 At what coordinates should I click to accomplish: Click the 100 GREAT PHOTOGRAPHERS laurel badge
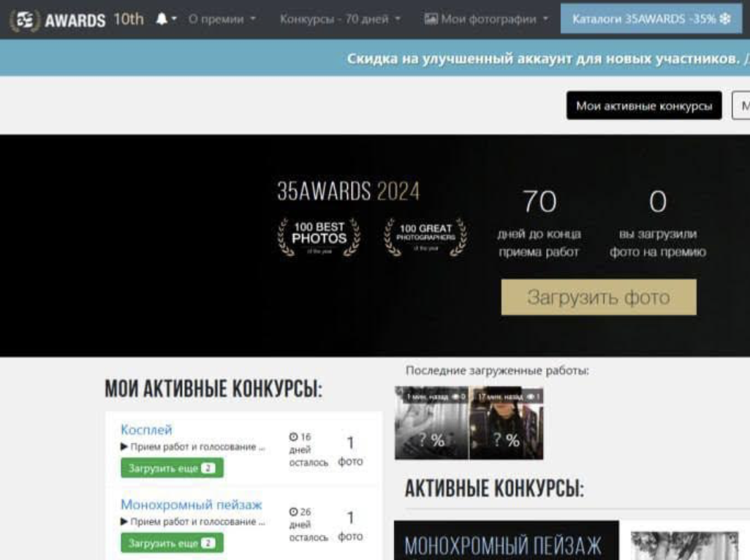425,237
